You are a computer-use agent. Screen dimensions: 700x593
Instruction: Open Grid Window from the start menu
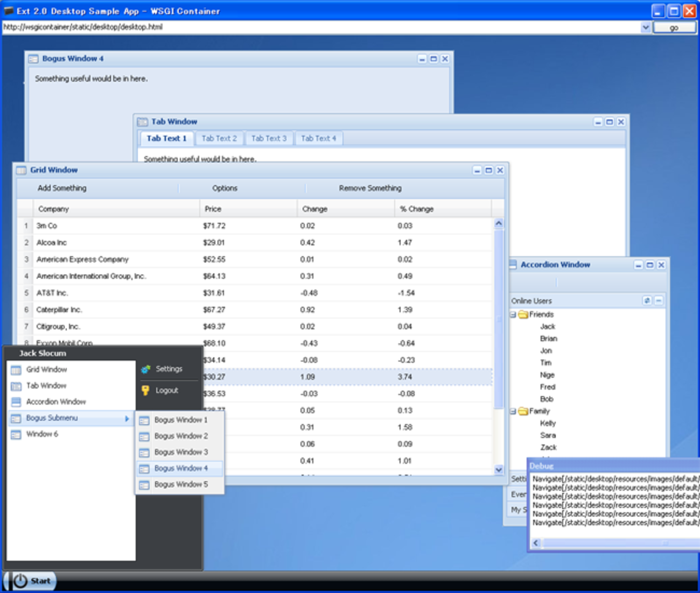click(47, 370)
